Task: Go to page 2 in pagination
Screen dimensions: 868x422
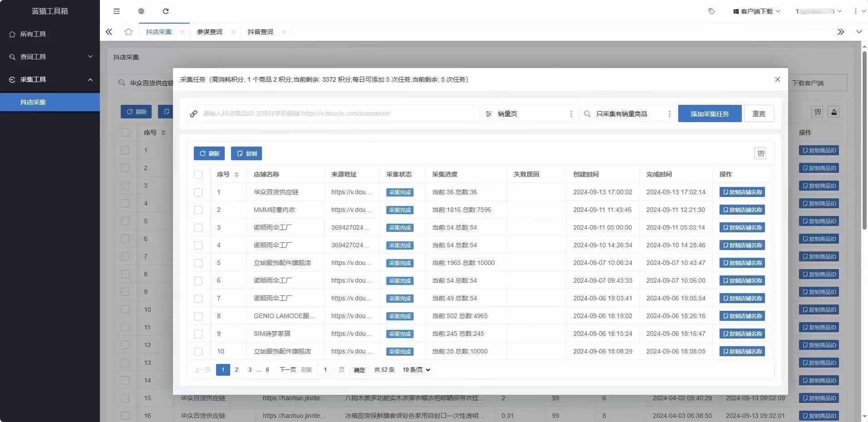Action: [237, 370]
